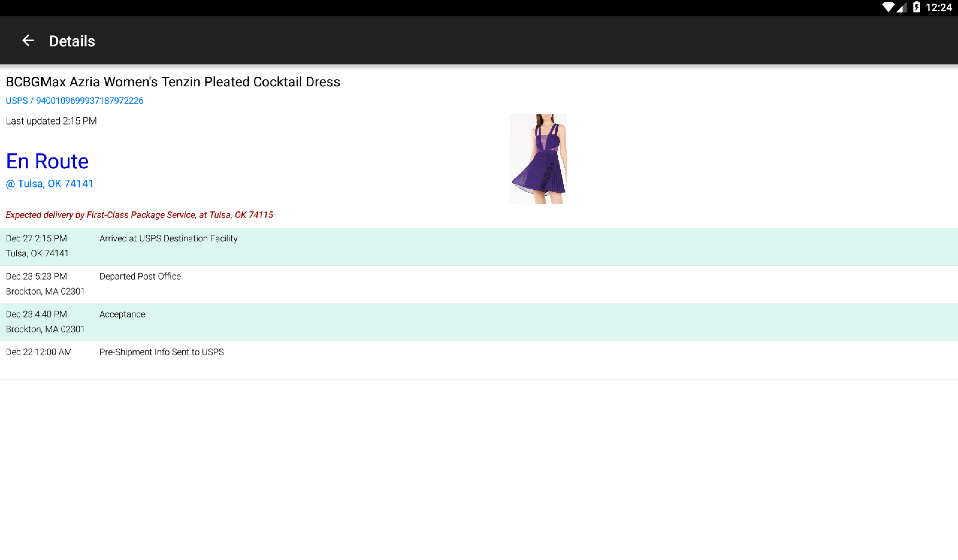The width and height of the screenshot is (958, 560).
Task: Tap the 'Dec 27 2:15 PM' timestamp
Action: pos(37,239)
